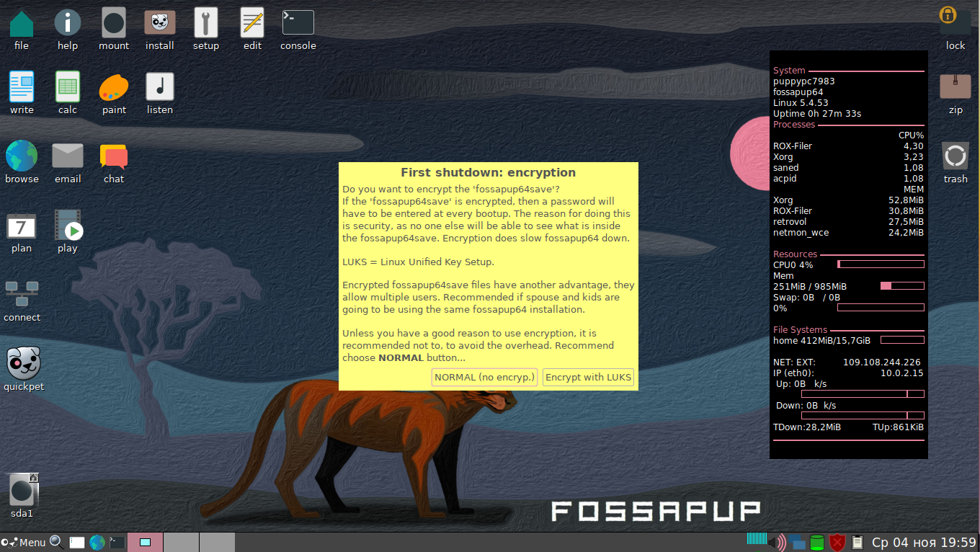Screen dimensions: 980x552
Task: Open the taskbar search magnifier icon
Action: pos(57,542)
